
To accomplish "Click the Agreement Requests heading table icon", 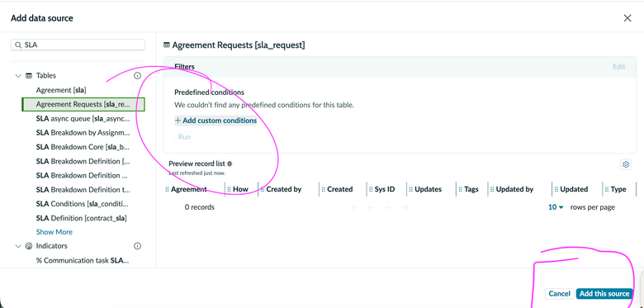I will (167, 45).
